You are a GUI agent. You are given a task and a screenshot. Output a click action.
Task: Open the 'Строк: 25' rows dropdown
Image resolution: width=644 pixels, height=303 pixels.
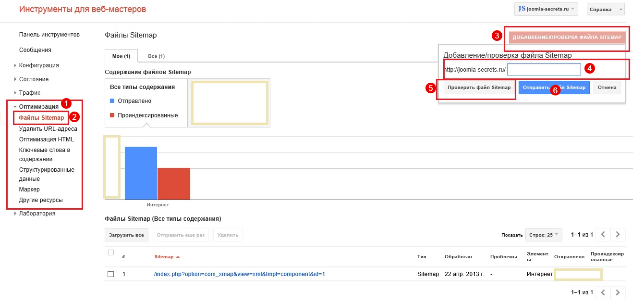point(544,235)
